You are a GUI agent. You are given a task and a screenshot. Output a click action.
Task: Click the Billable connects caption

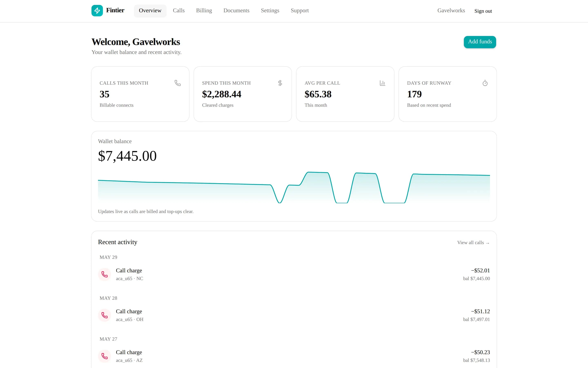click(x=117, y=105)
